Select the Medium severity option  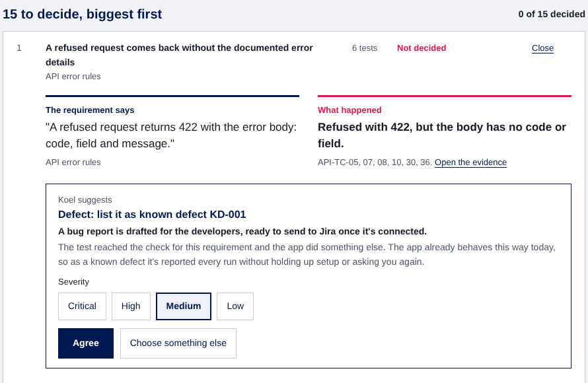[184, 306]
